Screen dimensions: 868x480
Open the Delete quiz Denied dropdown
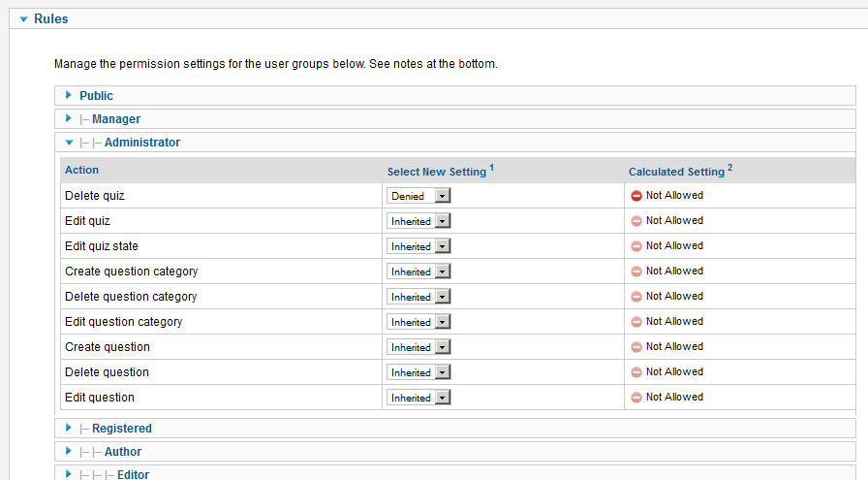418,196
